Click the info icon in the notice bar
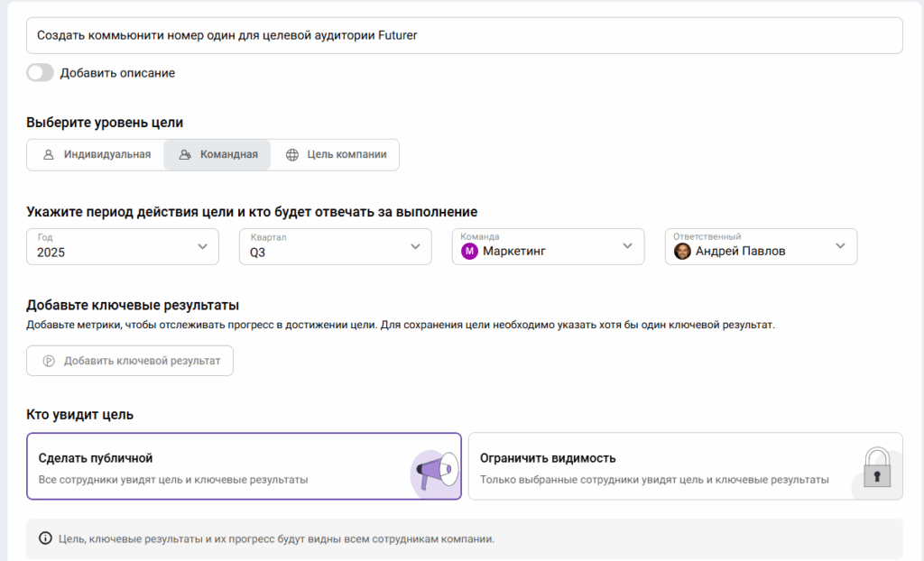 point(45,538)
